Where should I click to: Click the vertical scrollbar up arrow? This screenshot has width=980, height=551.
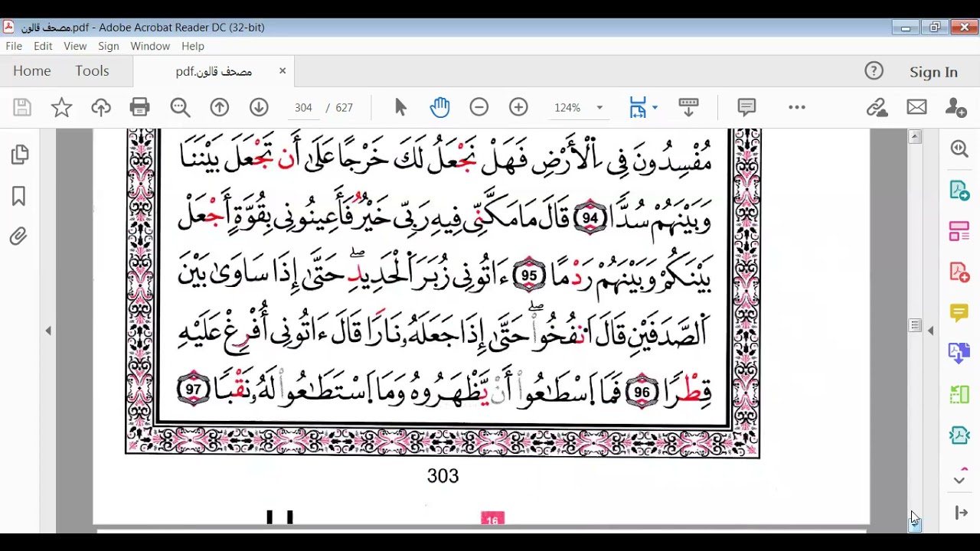tap(915, 136)
